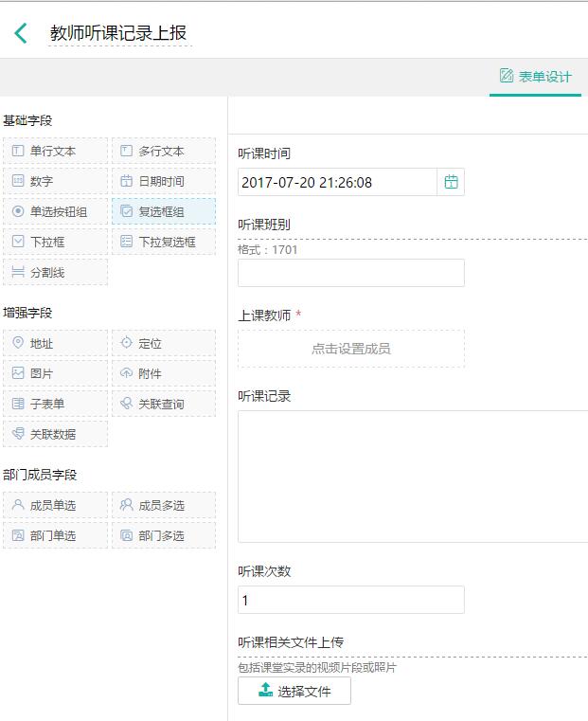Add a 单行文本 field
Screen dimensions: 588x721
tap(55, 151)
